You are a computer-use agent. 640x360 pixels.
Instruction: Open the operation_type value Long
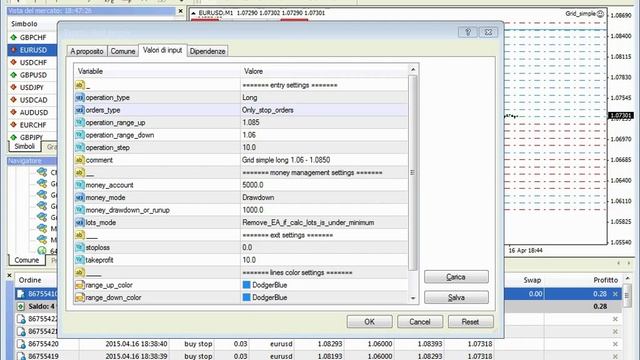pos(324,98)
